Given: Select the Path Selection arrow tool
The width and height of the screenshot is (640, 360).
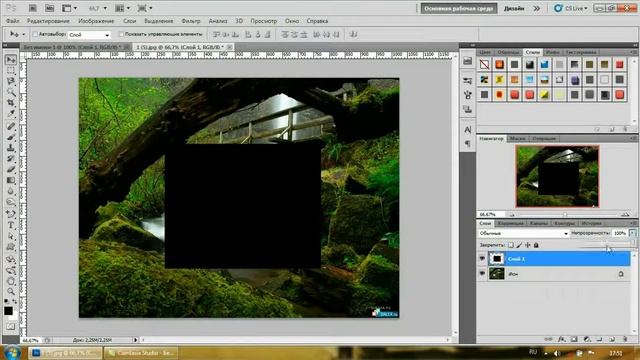Looking at the screenshot, I should (11, 236).
